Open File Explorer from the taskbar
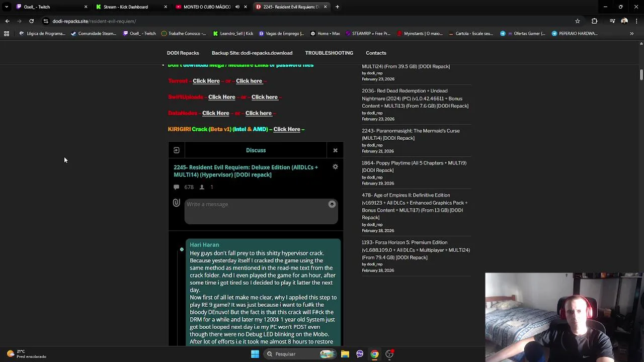 tap(345, 354)
